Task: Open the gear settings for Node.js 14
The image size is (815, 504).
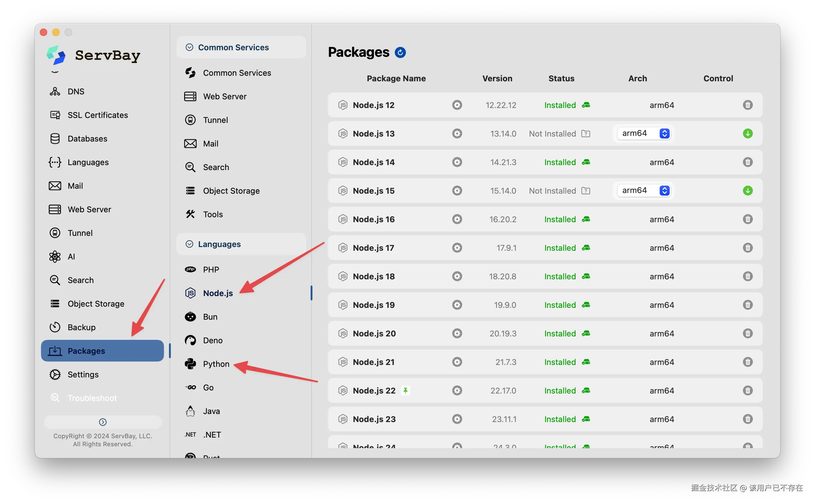Action: (457, 162)
